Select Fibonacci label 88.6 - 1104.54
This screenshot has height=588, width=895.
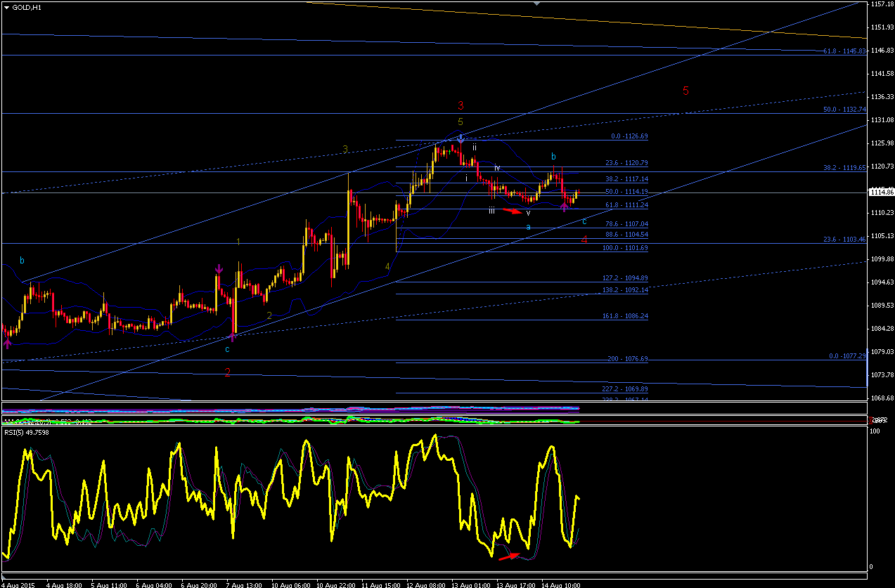coord(626,235)
